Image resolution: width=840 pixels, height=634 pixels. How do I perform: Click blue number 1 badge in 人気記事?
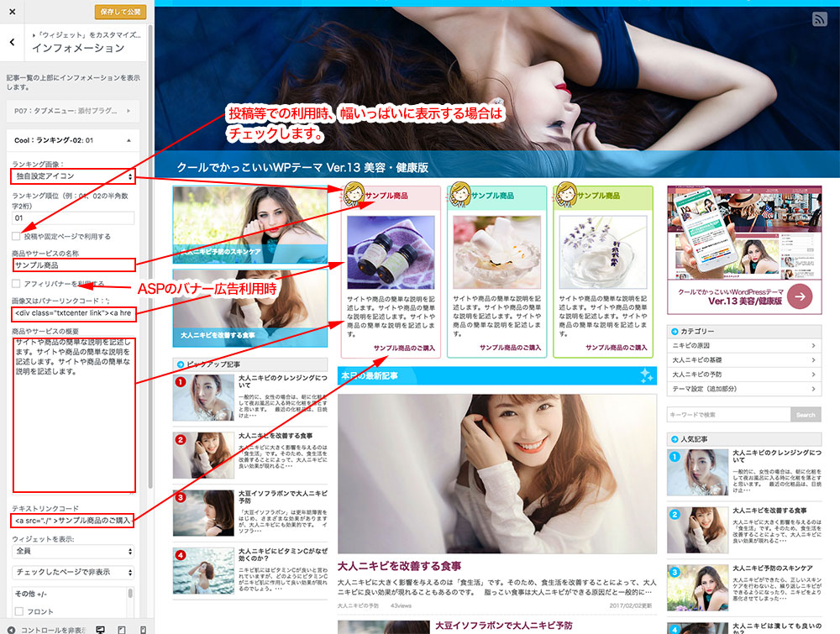pyautogui.click(x=675, y=457)
